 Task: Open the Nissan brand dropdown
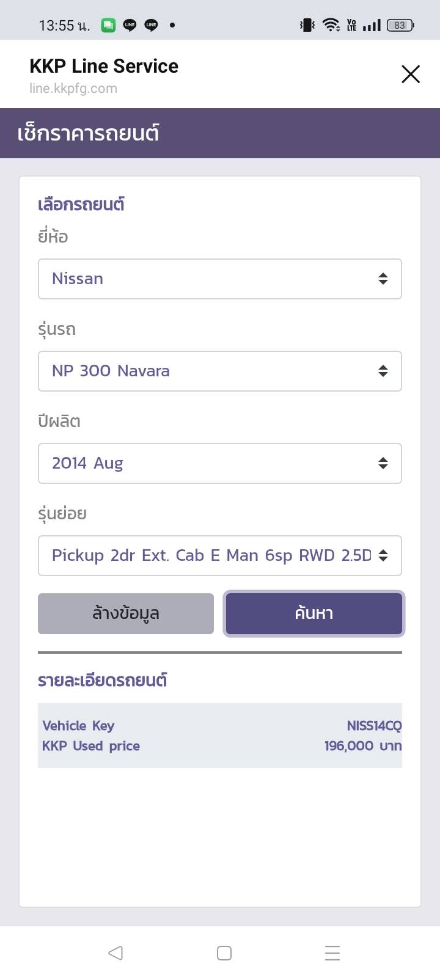click(x=220, y=279)
